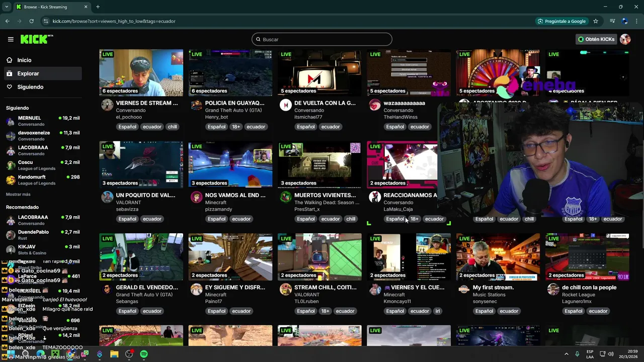Open Music Stations category link
This screenshot has height=362, width=644.
(x=489, y=295)
